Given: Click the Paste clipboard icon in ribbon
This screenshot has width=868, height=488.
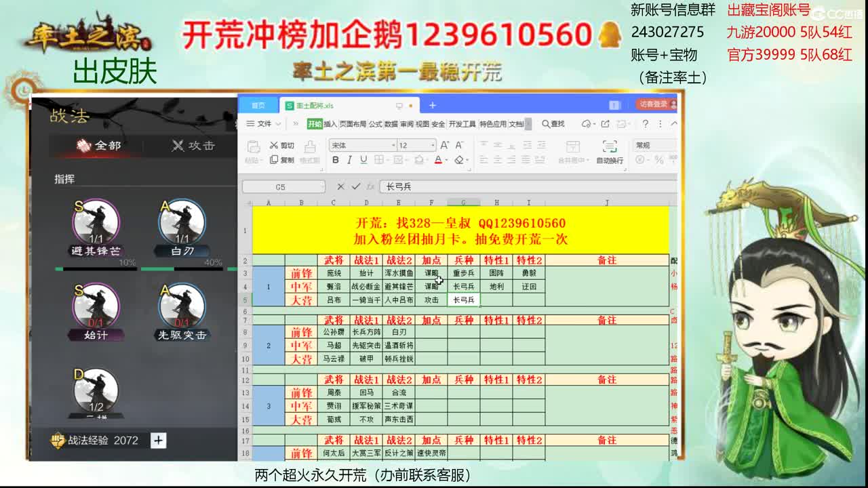Looking at the screenshot, I should click(x=253, y=146).
